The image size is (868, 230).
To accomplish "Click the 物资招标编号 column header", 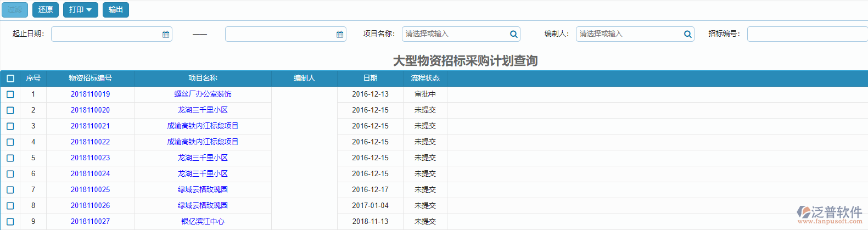I will 90,78.
